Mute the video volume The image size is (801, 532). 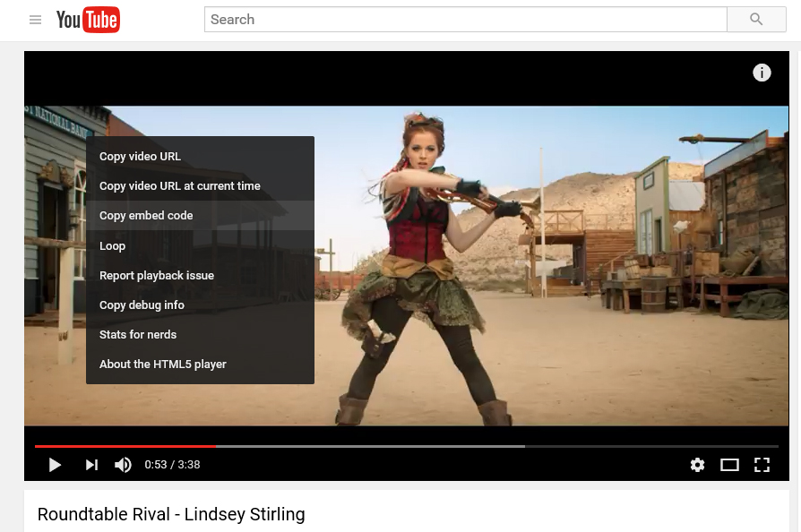coord(123,465)
